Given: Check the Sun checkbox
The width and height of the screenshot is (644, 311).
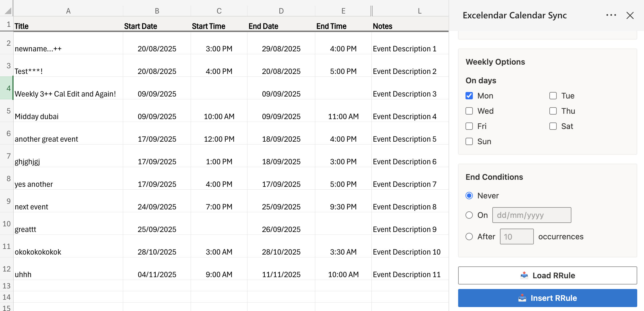Looking at the screenshot, I should [x=469, y=141].
